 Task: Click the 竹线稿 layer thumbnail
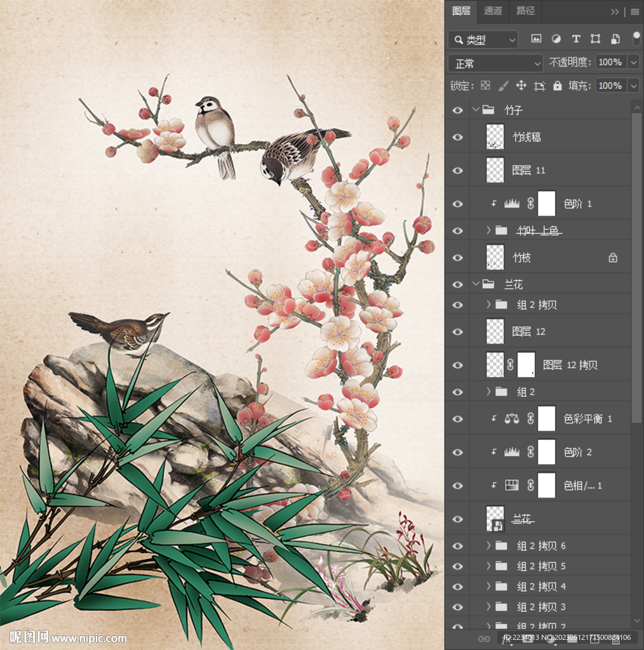(495, 137)
